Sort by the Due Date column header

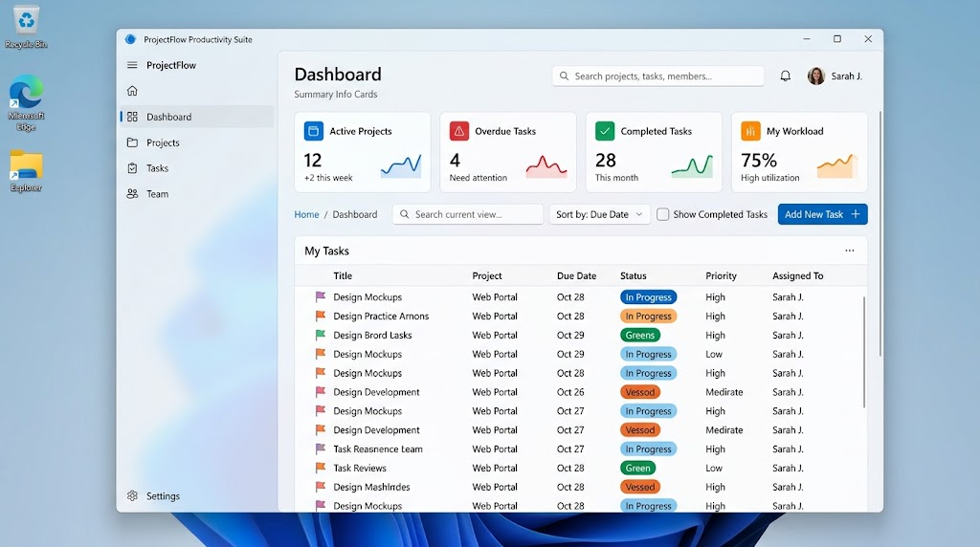coord(576,275)
